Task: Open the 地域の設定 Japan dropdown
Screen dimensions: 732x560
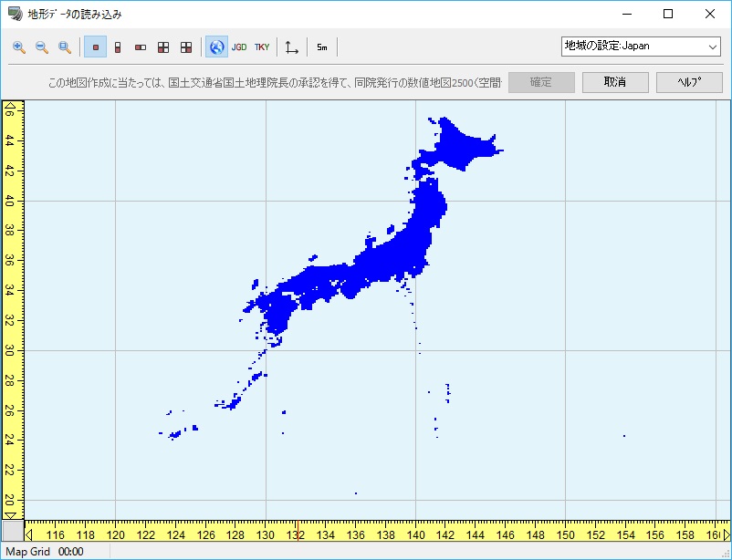Action: [x=641, y=46]
